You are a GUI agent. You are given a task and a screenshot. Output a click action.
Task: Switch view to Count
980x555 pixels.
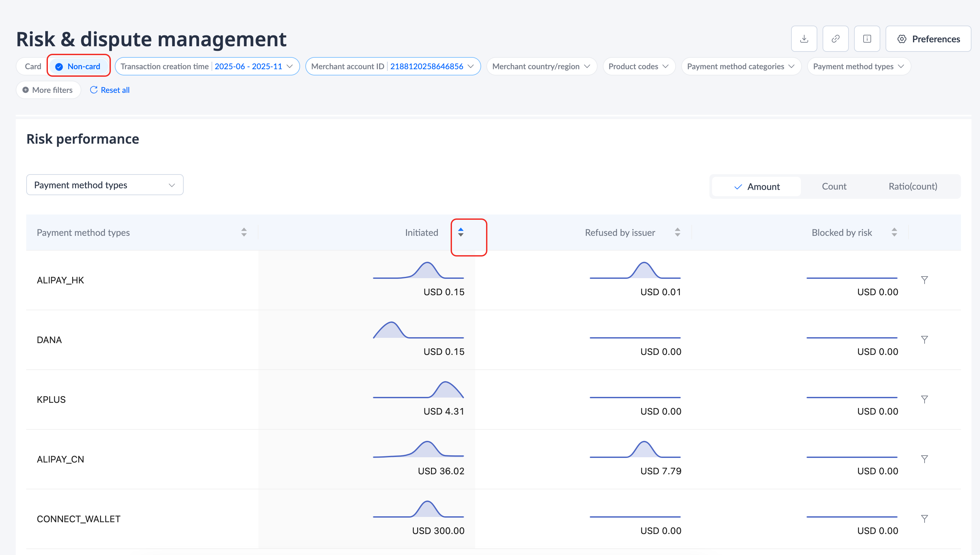click(x=834, y=186)
